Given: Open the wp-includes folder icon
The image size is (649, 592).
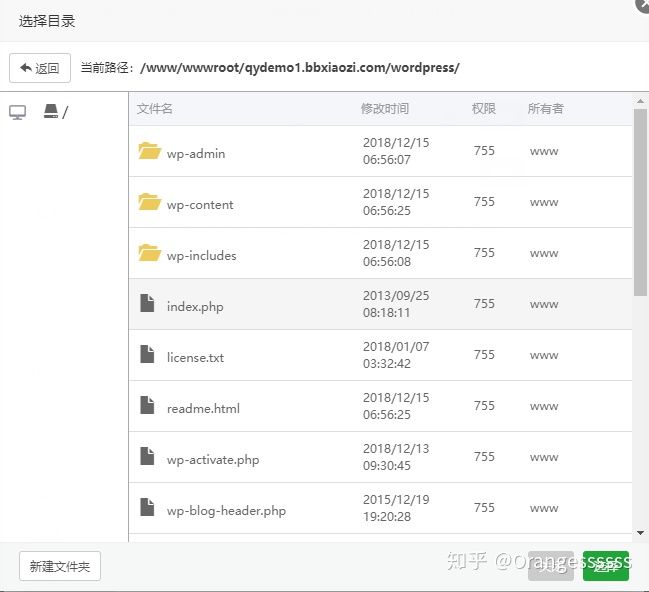Looking at the screenshot, I should [149, 253].
